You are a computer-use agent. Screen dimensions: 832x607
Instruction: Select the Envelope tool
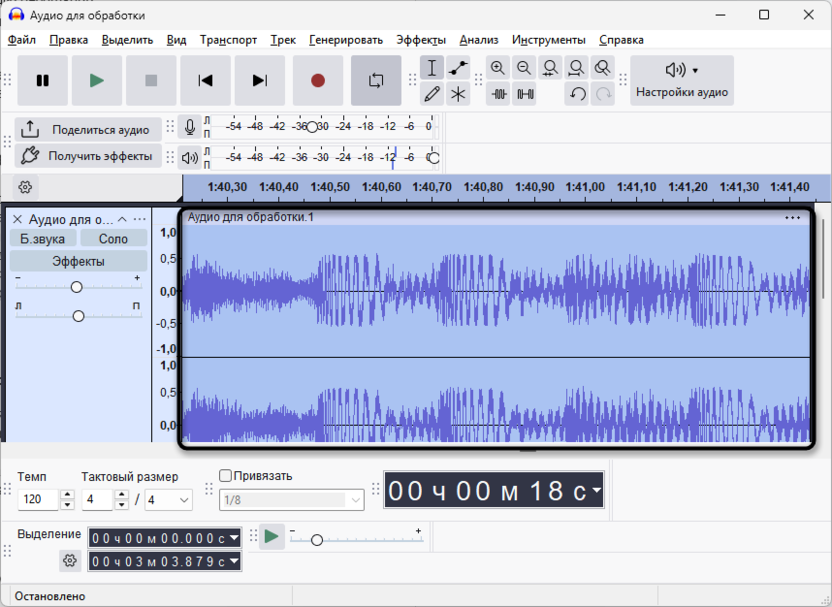[456, 67]
